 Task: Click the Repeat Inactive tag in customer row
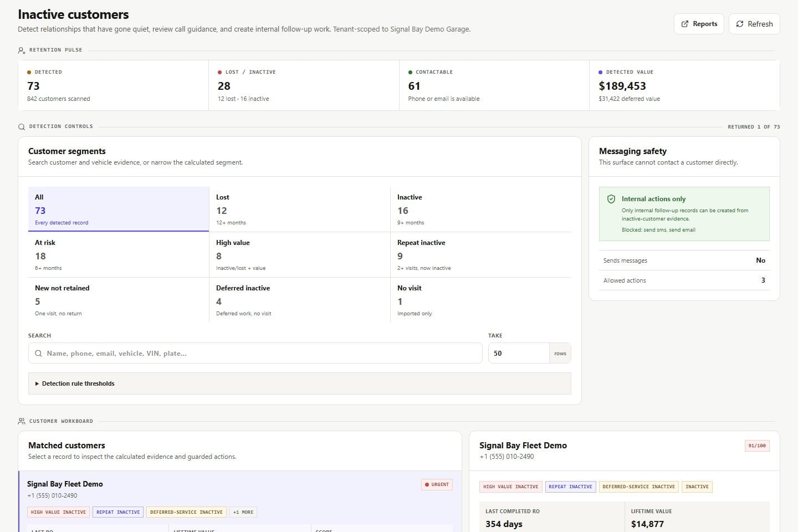point(118,512)
